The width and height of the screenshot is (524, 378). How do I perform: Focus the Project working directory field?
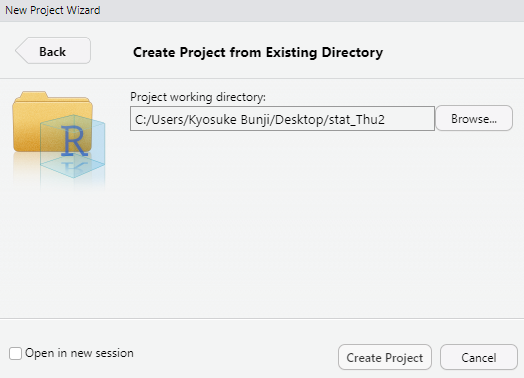click(282, 119)
